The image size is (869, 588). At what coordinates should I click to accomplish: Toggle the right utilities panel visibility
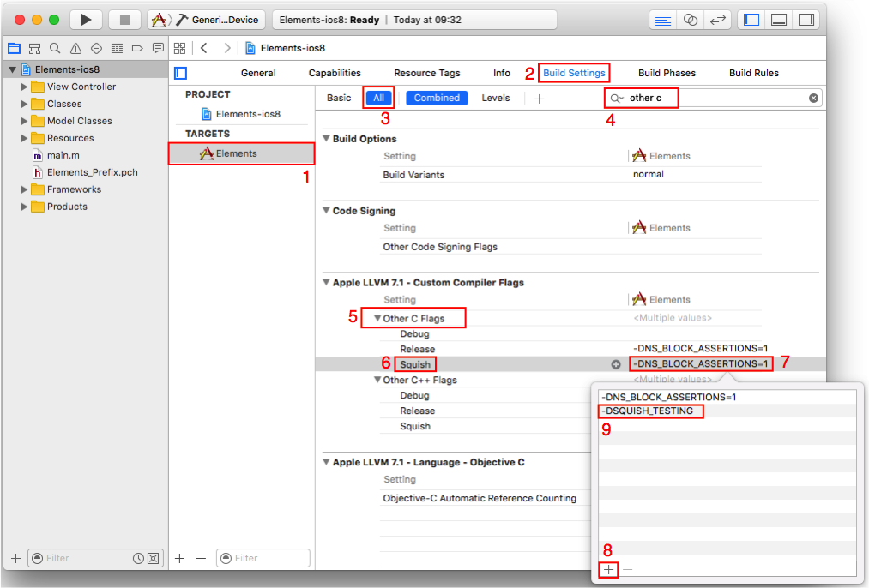point(806,19)
